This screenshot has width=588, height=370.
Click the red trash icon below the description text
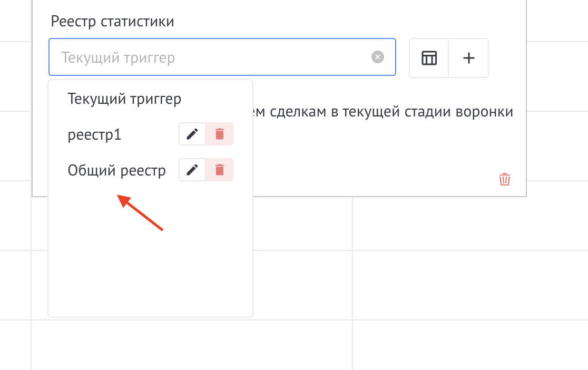[x=504, y=179]
